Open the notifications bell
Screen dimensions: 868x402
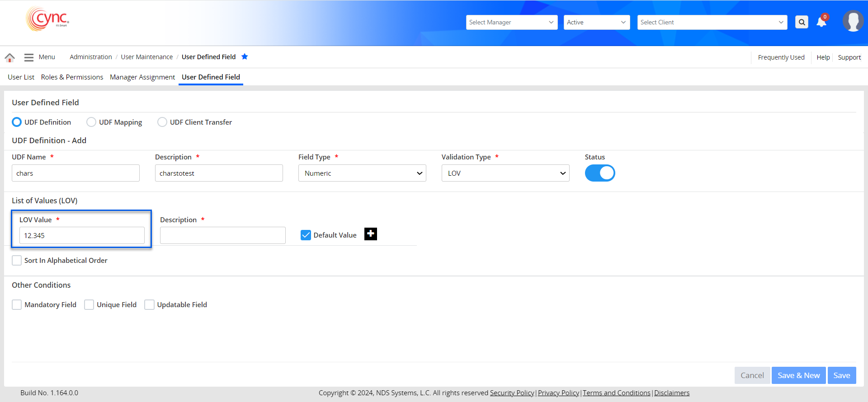(x=821, y=22)
